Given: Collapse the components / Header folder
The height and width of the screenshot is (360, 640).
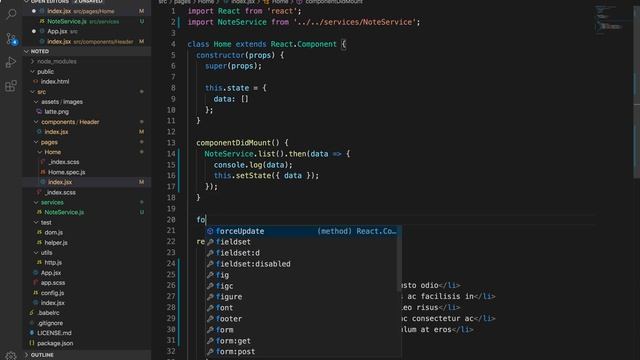Looking at the screenshot, I should coord(70,122).
